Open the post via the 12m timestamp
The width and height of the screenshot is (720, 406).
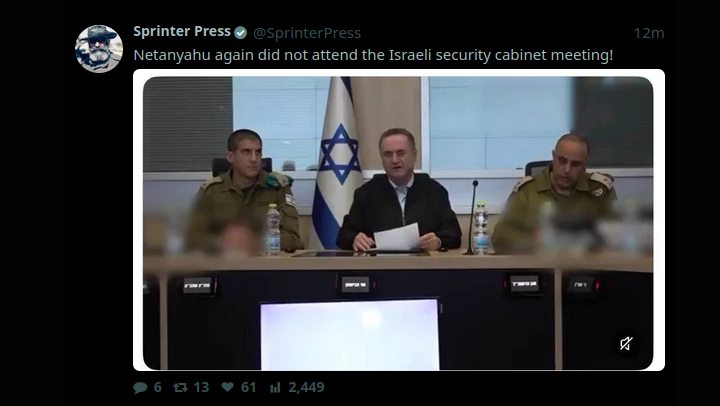(x=649, y=33)
